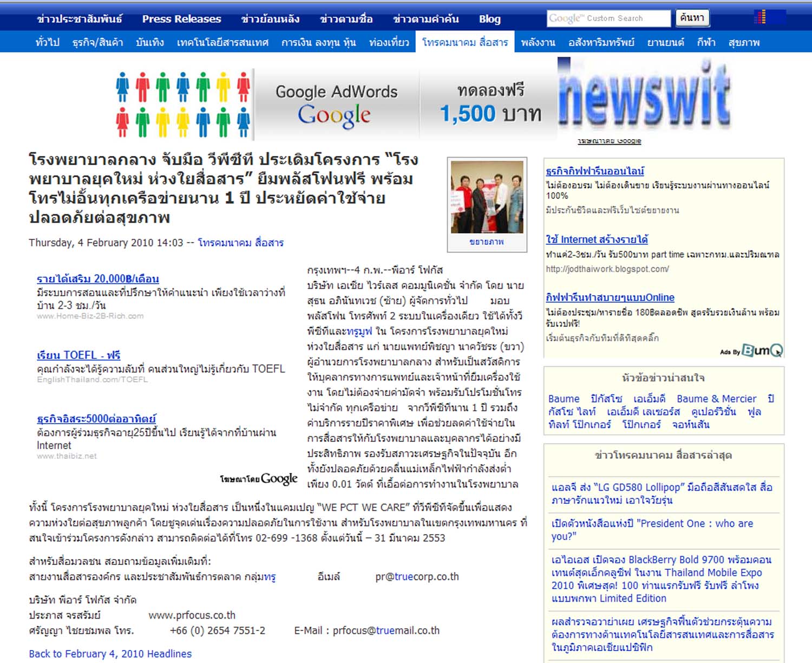The height and width of the screenshot is (663, 812).
Task: Click the ทรูมูฟ link in the article
Action: [359, 331]
